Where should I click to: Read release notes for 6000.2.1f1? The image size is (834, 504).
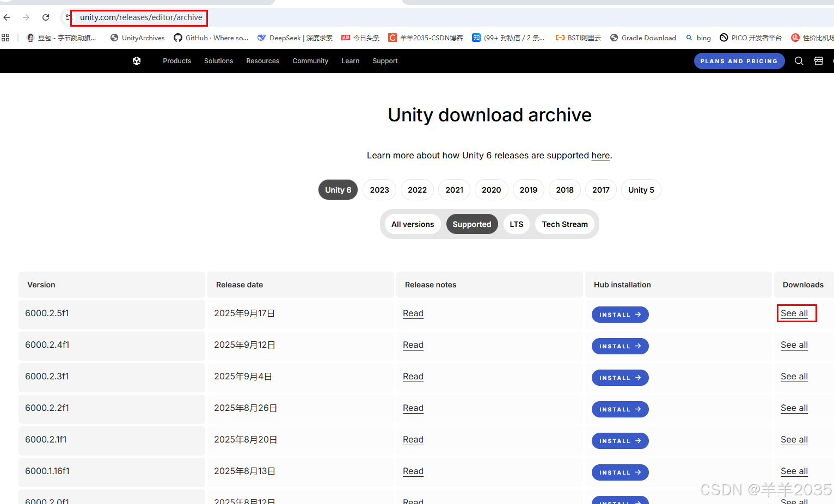[413, 440]
